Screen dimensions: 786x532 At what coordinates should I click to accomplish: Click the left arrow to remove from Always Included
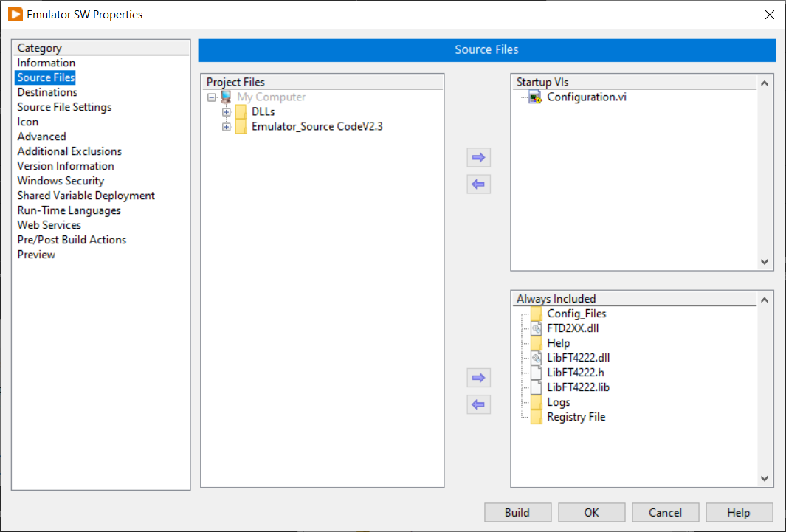coord(478,404)
